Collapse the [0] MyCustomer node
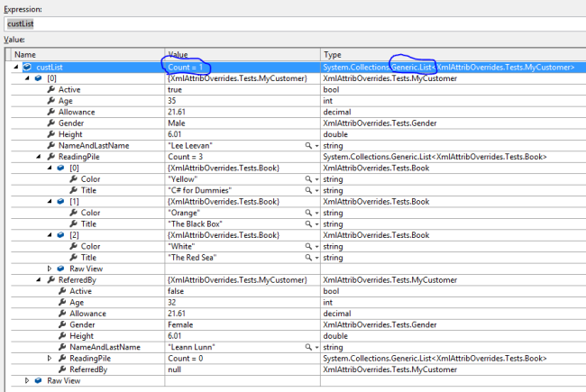The width and height of the screenshot is (586, 392). coord(27,78)
